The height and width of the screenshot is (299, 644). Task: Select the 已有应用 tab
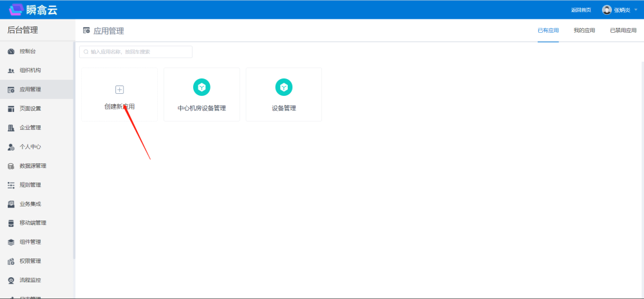(548, 30)
